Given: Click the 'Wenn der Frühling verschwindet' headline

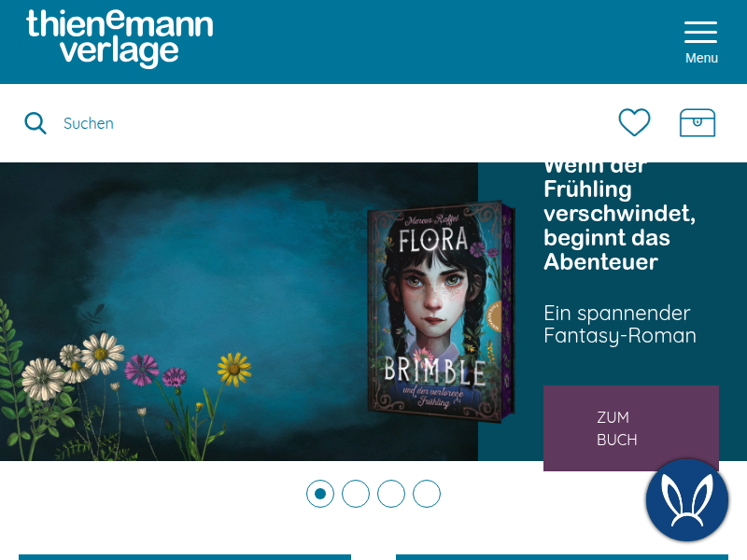Looking at the screenshot, I should (619, 218).
